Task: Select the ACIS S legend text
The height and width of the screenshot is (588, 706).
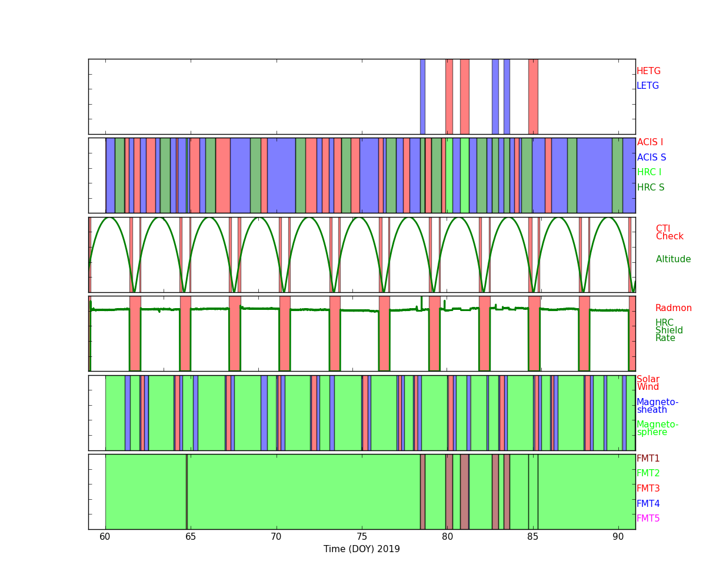Action: (x=651, y=158)
